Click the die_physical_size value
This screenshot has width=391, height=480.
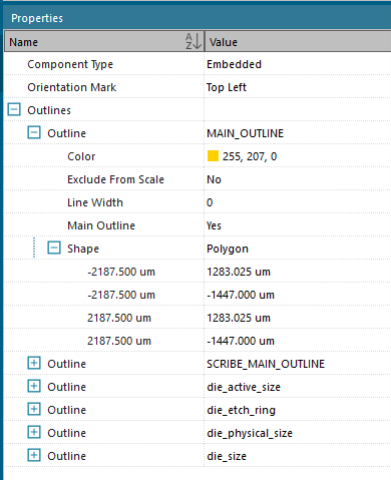(250, 433)
